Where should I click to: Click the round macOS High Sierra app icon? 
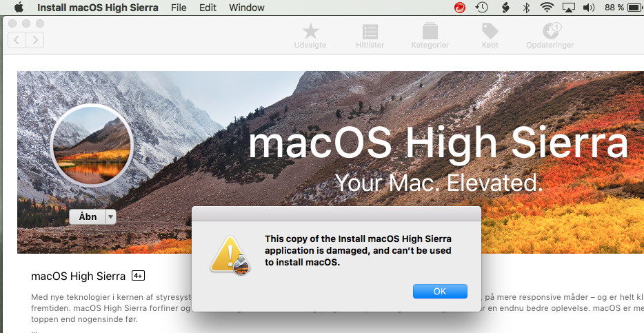pyautogui.click(x=92, y=145)
